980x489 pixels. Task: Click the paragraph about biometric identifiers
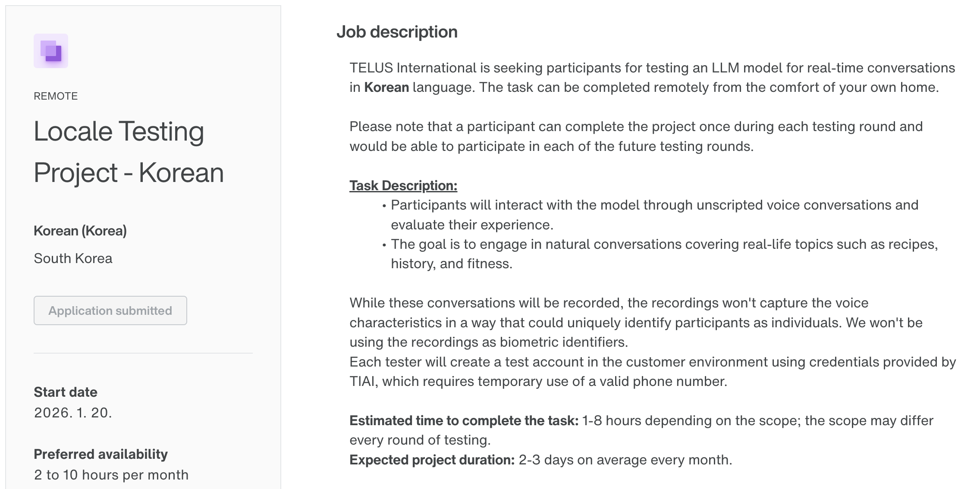tap(636, 323)
